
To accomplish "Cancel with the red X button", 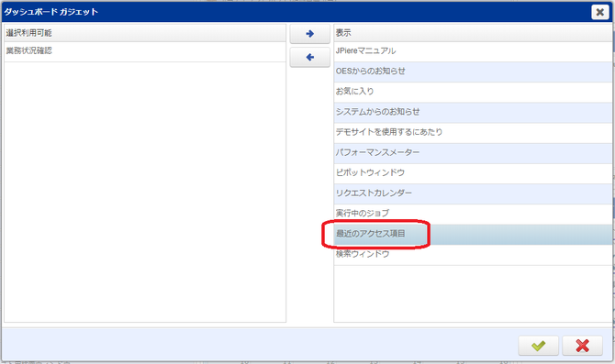I will [x=582, y=346].
